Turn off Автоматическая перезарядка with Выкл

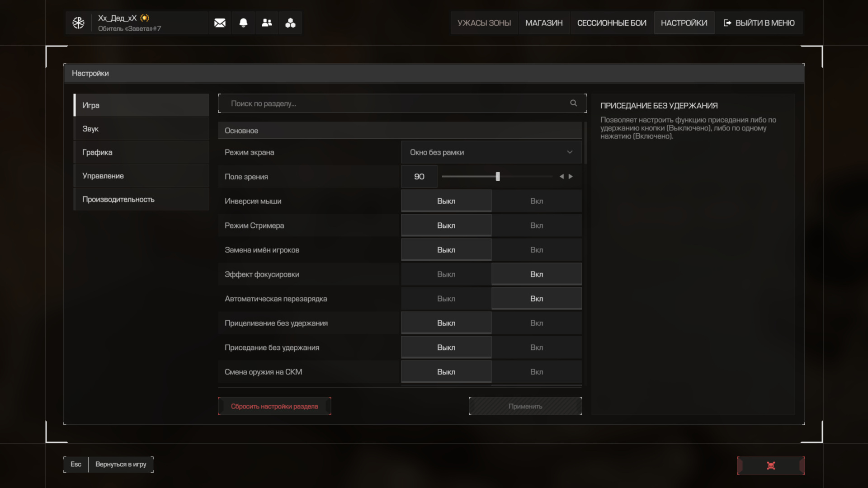(x=446, y=299)
